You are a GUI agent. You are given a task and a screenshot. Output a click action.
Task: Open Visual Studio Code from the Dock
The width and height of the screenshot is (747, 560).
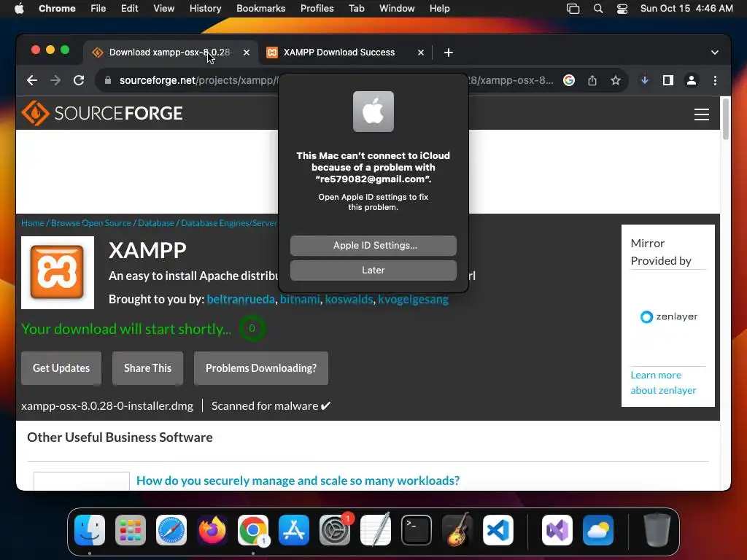coord(498,530)
